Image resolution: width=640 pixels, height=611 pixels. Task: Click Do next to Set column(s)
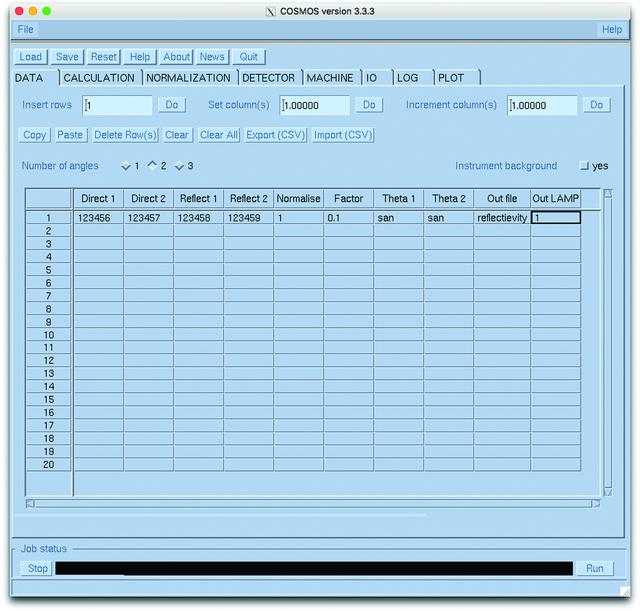pyautogui.click(x=369, y=105)
